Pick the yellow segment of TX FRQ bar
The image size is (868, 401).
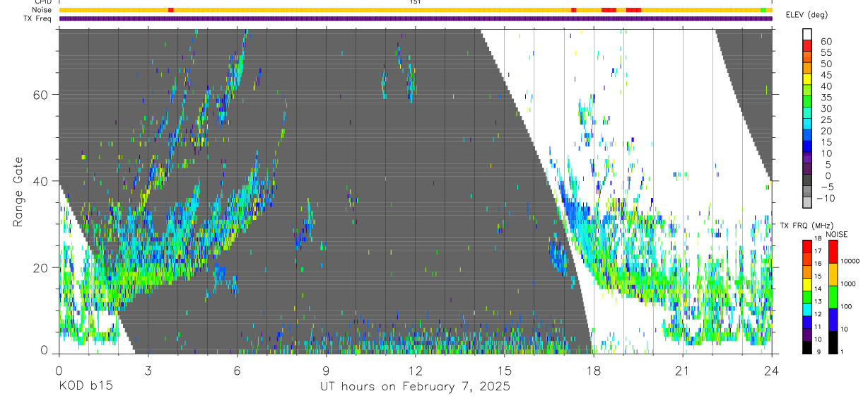807,284
